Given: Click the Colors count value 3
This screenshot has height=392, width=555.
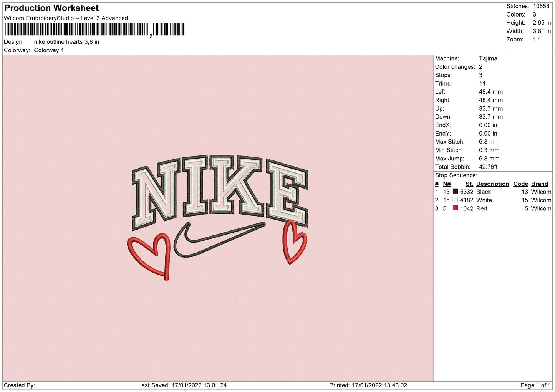Looking at the screenshot, I should coord(534,15).
